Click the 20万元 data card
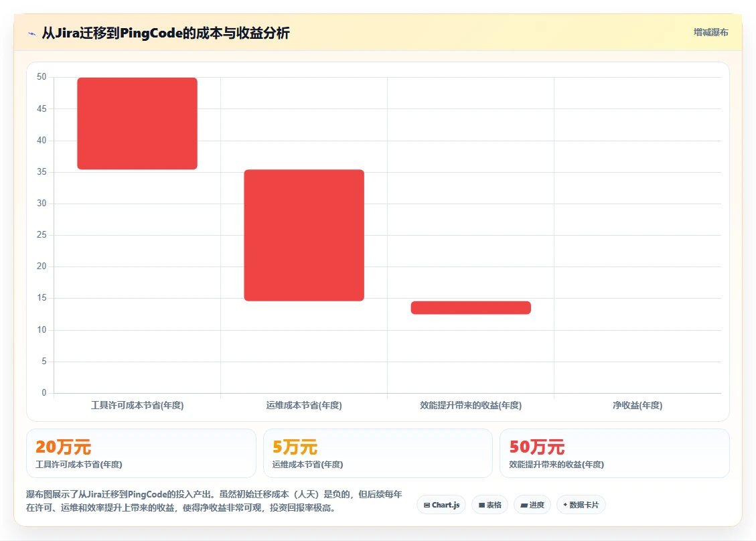756x541 pixels. point(141,453)
